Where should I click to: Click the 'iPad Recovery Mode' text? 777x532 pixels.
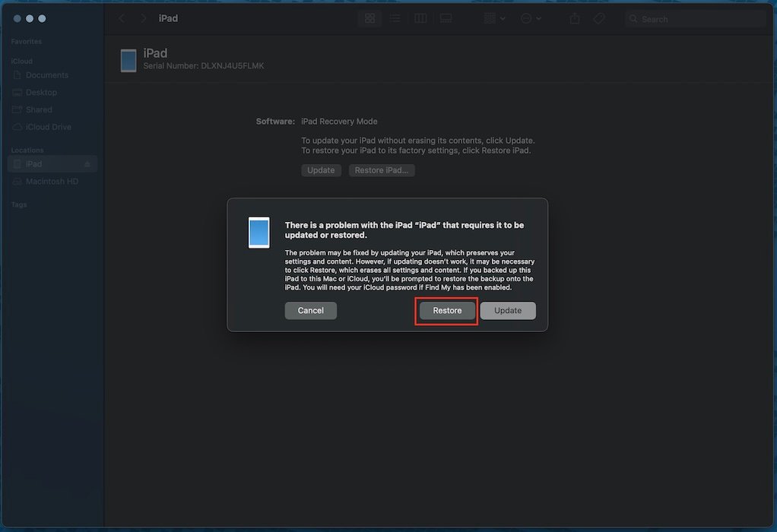(x=339, y=122)
